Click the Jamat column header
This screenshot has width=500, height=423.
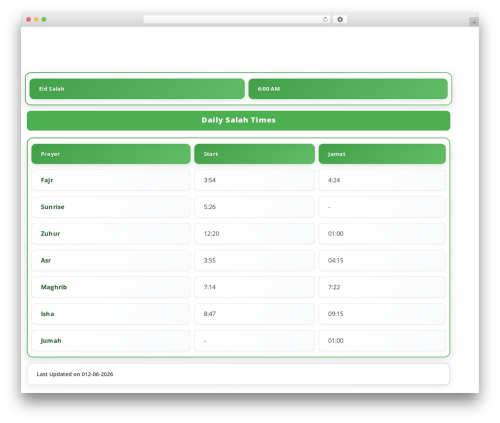382,154
